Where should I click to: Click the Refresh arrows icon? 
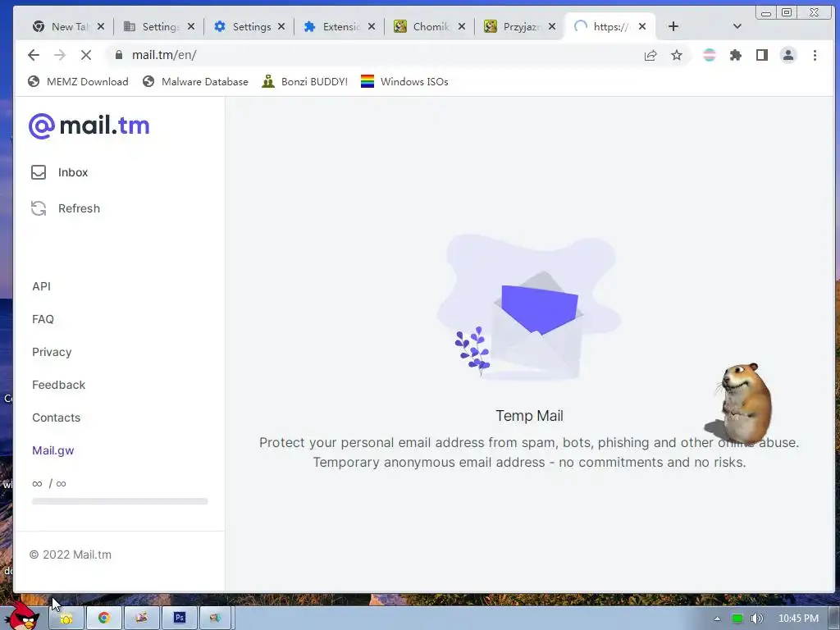(39, 208)
